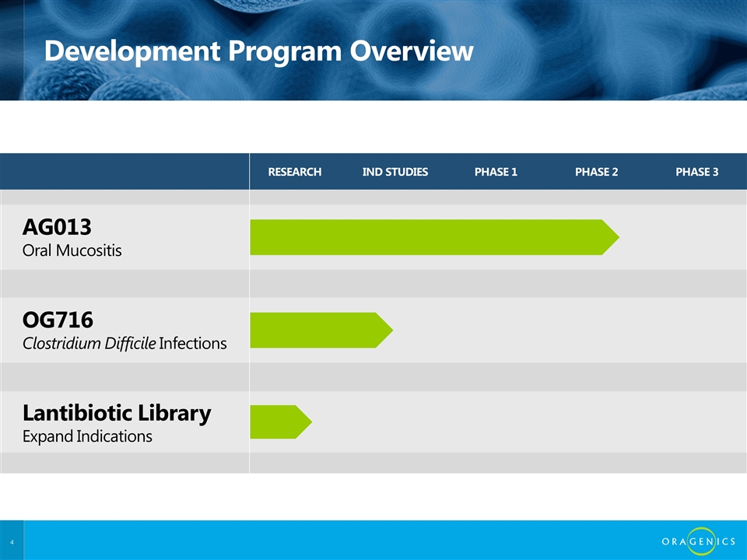Viewport: 747px width, 560px height.
Task: Click the AG013 program name
Action: pyautogui.click(x=57, y=227)
